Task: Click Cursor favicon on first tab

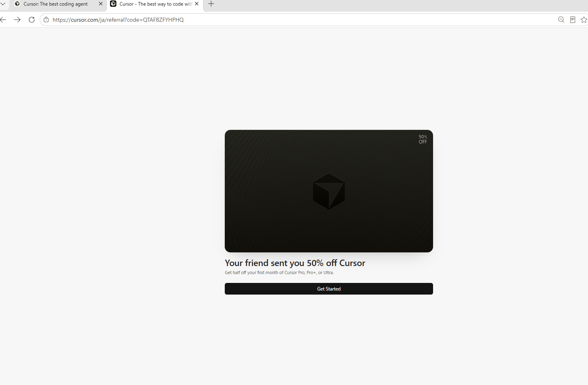Action: coord(17,4)
